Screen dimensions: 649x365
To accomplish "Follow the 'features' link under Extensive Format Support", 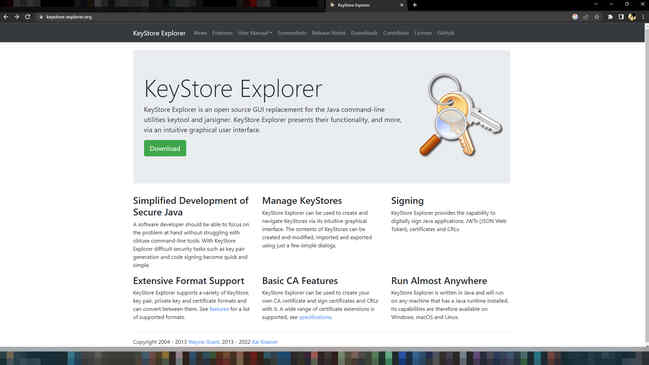I will [x=219, y=309].
